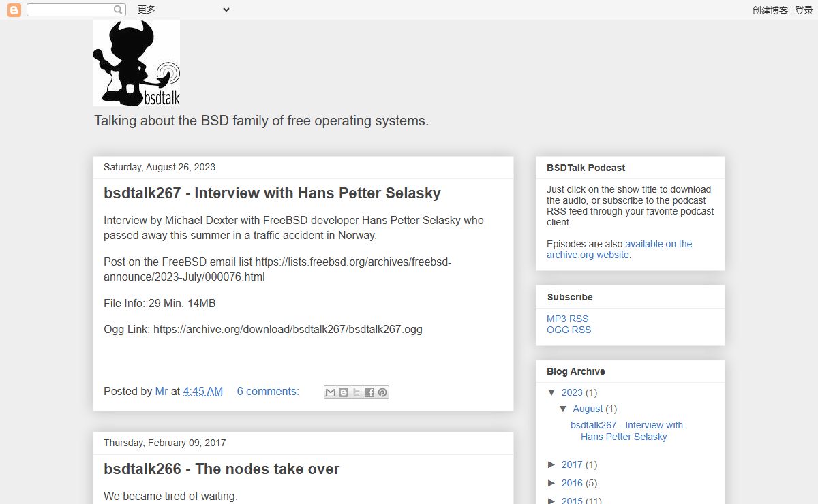Screen dimensions: 818x504
Task: Expand the 2015 archive triangle
Action: click(x=552, y=501)
